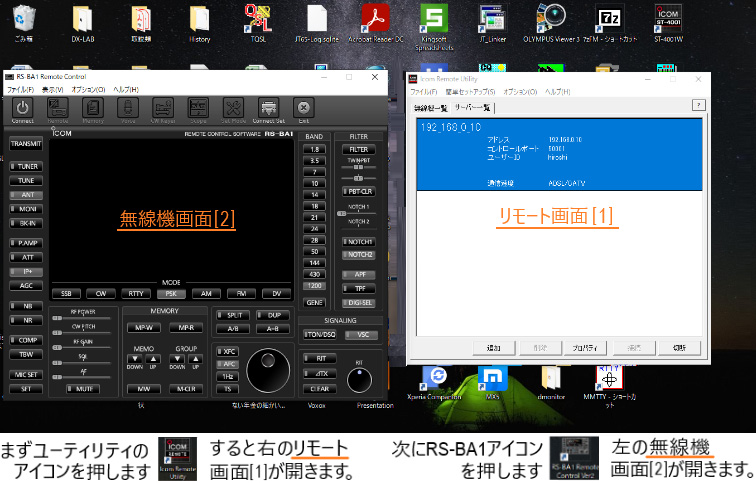Image resolution: width=756 pixels, height=483 pixels.
Task: Launch the ST-4001W Icom desktop icon
Action: (668, 23)
